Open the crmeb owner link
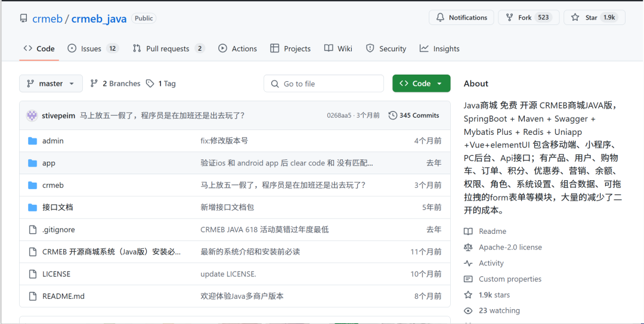 [47, 18]
